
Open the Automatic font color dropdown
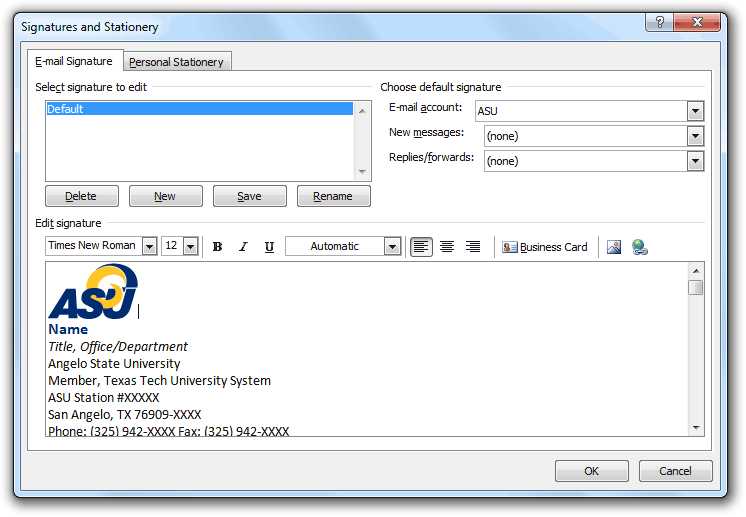point(393,246)
